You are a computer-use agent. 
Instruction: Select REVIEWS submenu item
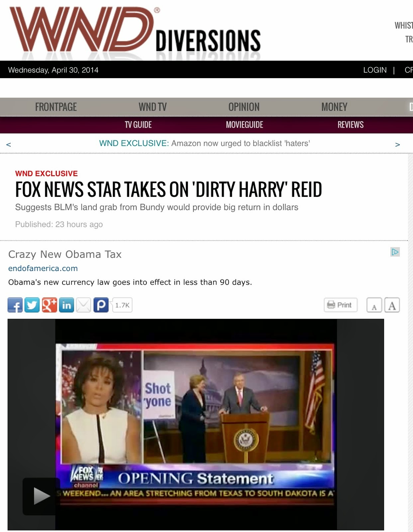click(351, 125)
